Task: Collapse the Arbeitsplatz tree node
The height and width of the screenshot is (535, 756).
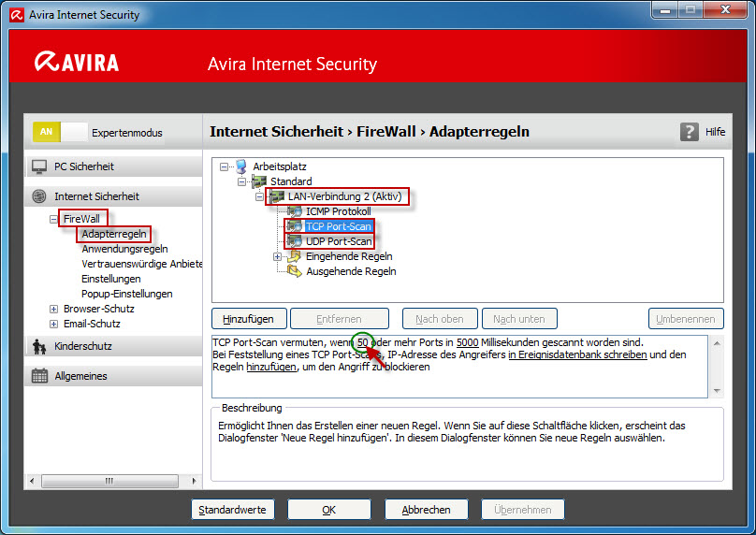Action: click(x=224, y=166)
